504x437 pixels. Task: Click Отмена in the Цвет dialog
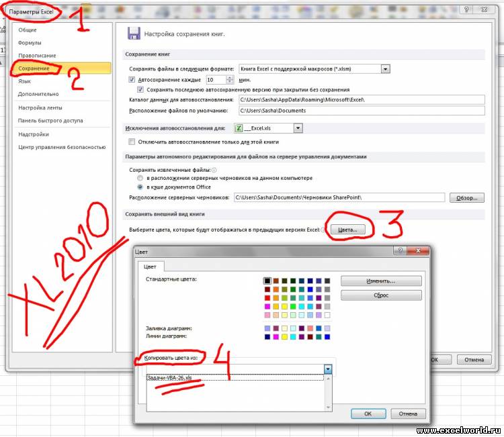coord(408,414)
